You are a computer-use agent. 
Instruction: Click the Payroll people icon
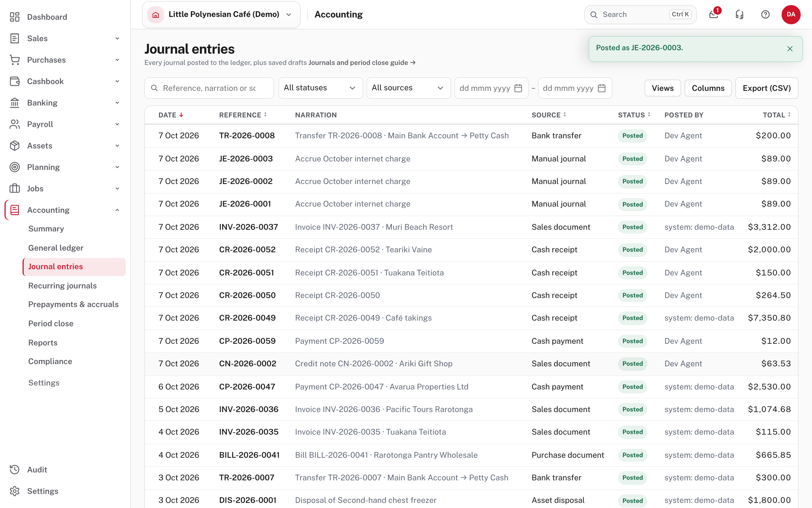click(x=14, y=124)
